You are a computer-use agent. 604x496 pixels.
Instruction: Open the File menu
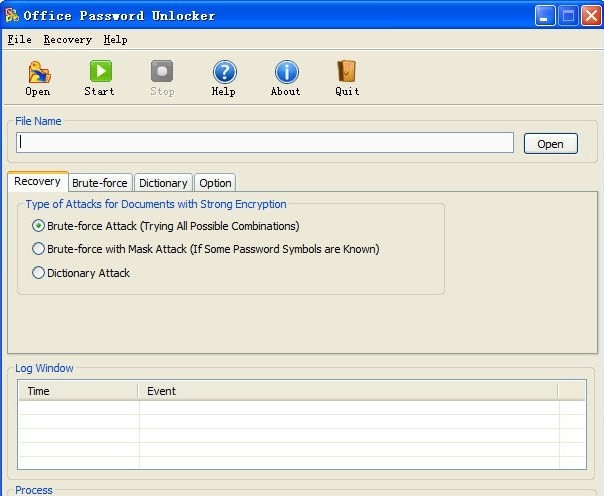19,39
